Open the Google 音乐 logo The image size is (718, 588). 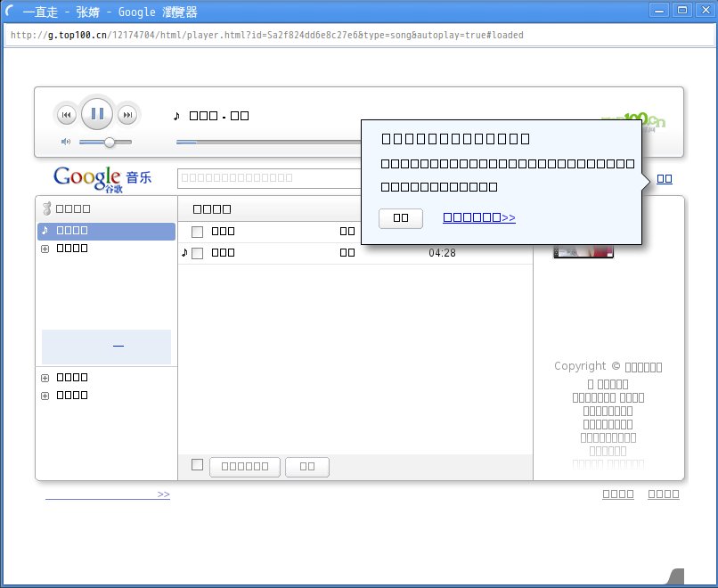click(x=102, y=178)
